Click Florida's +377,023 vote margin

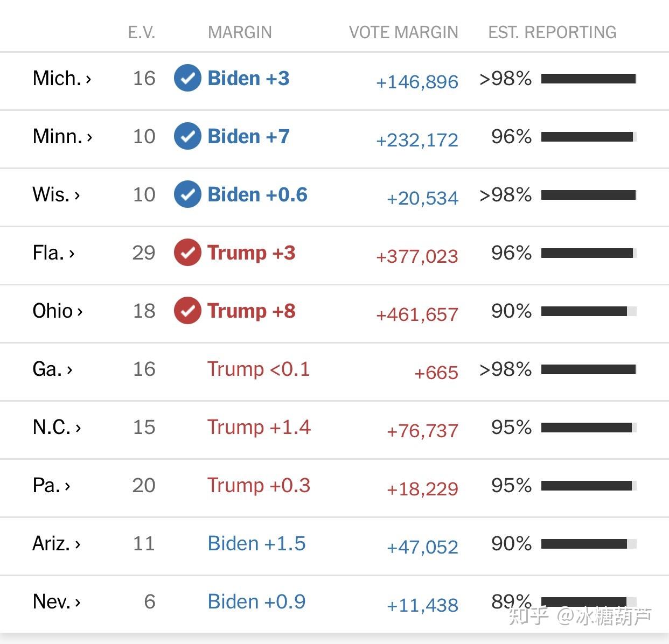click(x=417, y=256)
